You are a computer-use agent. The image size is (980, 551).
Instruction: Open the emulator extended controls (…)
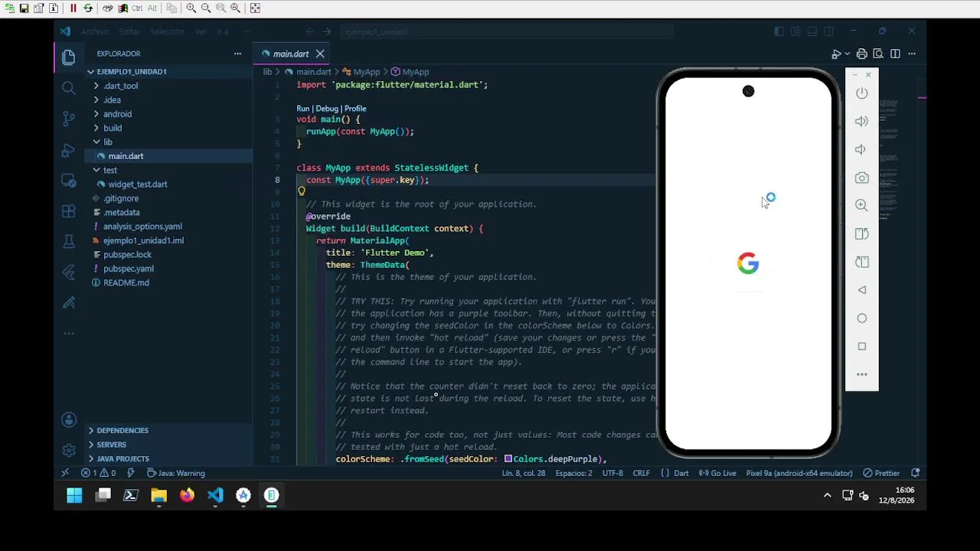point(862,374)
